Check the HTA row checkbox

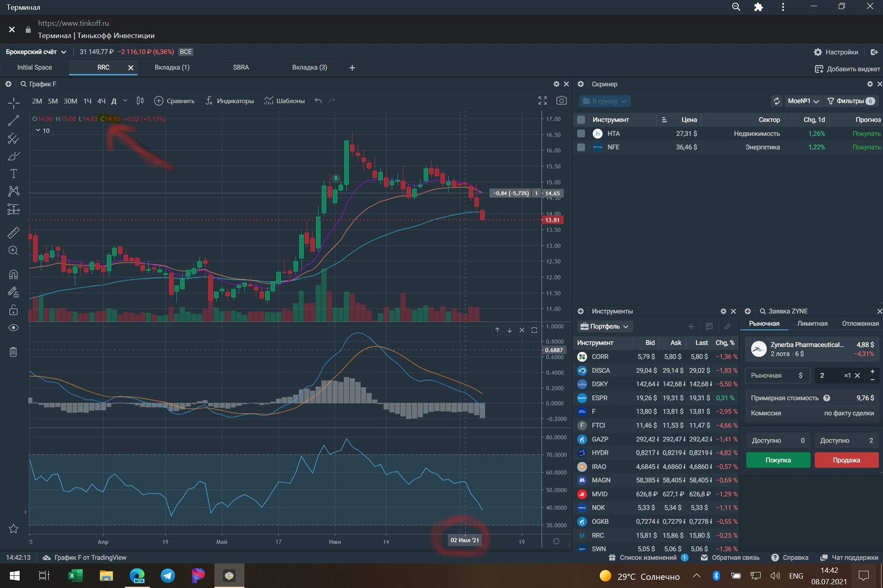coord(581,134)
